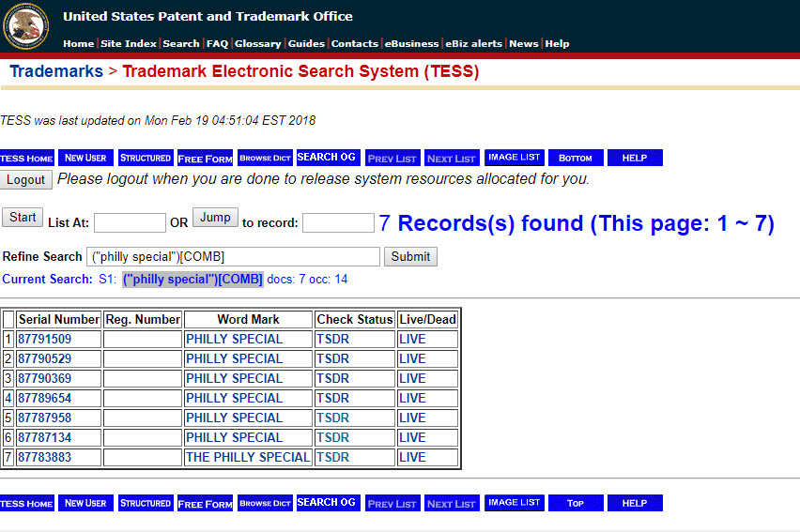The height and width of the screenshot is (532, 800).
Task: Submit the refined search
Action: (410, 256)
